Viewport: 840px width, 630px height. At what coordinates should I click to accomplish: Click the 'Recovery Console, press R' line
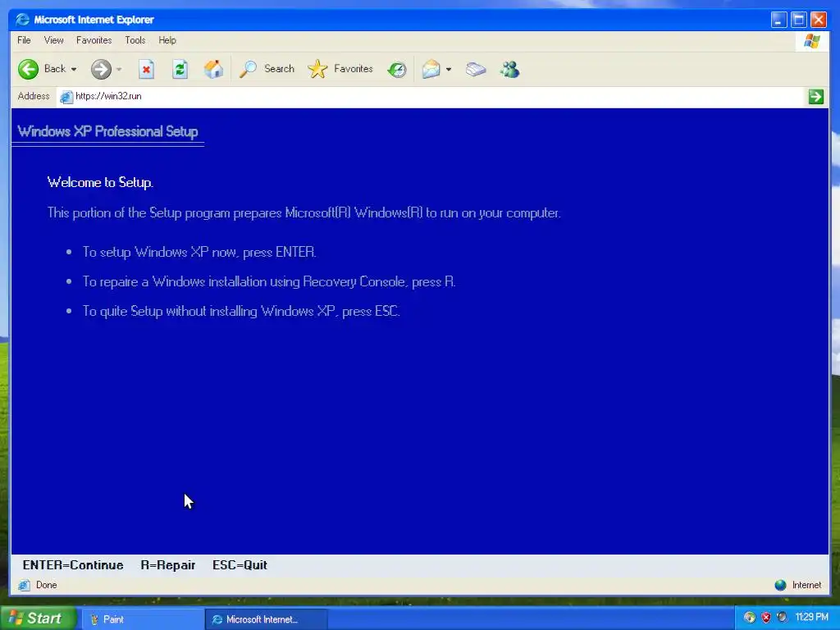[x=269, y=282]
